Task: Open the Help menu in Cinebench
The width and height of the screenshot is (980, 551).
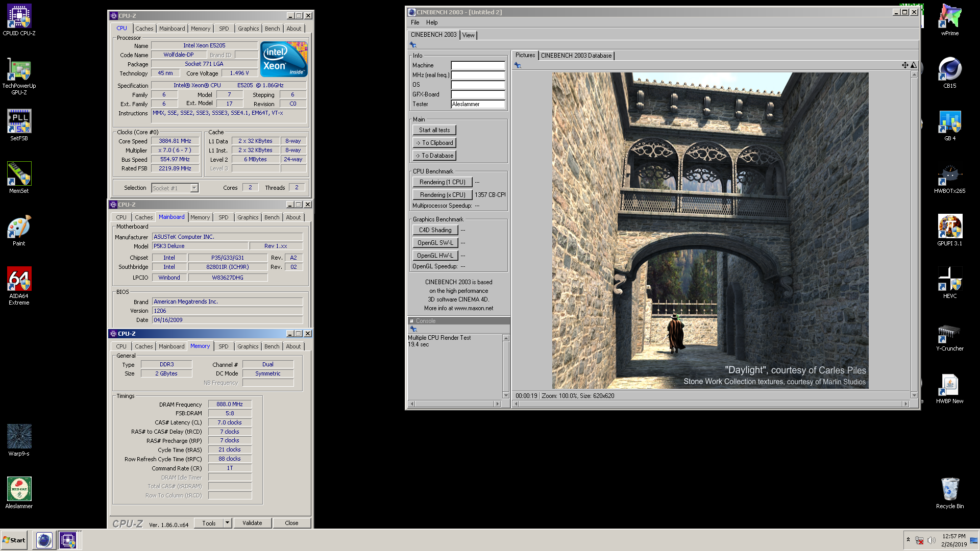Action: [432, 22]
